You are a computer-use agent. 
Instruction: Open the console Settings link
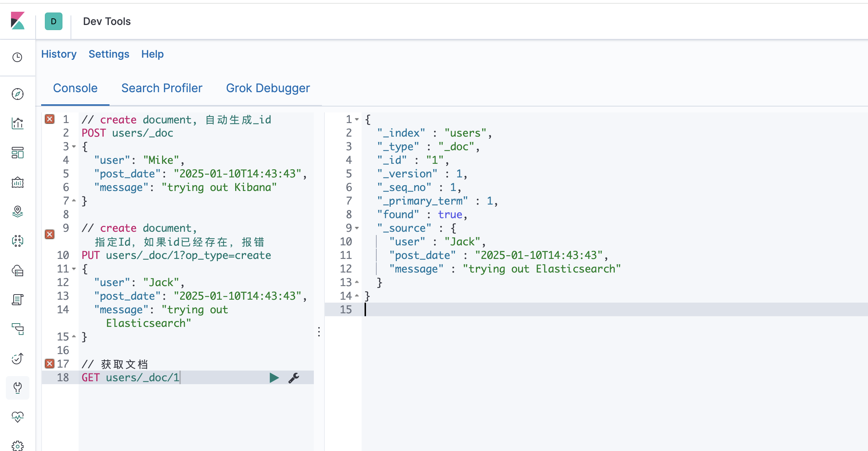coord(109,54)
